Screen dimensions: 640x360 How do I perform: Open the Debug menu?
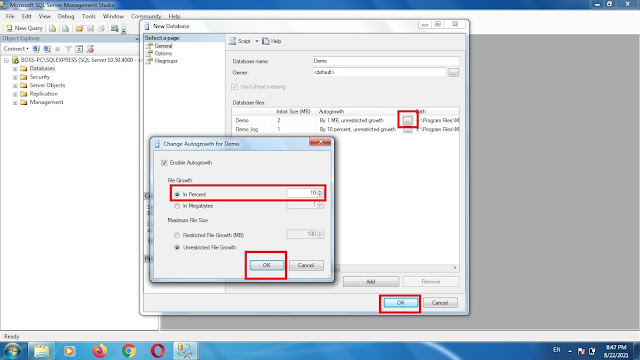pyautogui.click(x=66, y=16)
